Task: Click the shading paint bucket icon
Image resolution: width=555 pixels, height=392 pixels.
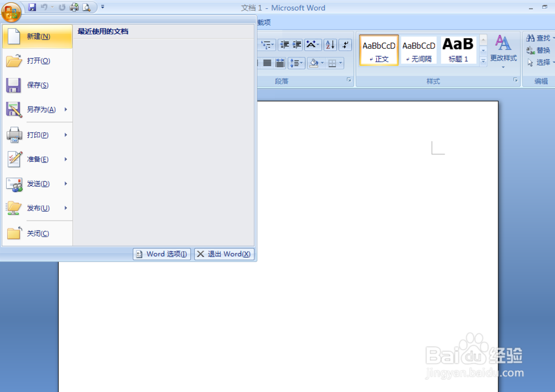Action: (314, 63)
